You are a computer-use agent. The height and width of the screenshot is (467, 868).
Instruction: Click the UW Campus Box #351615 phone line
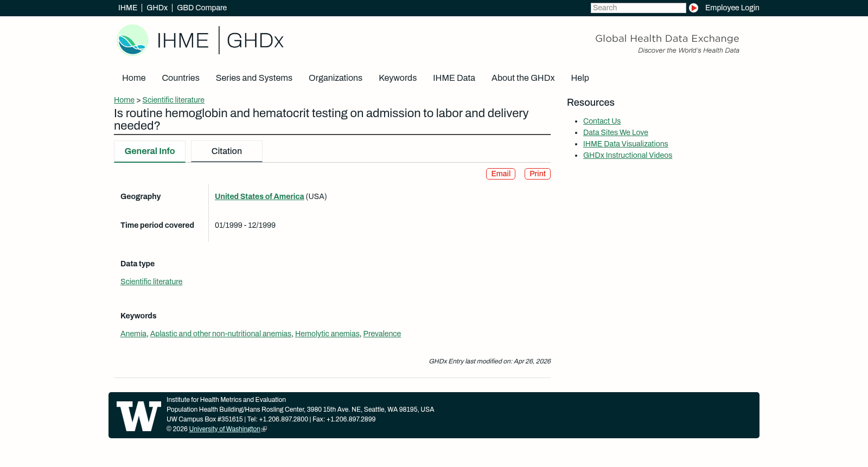[271, 419]
